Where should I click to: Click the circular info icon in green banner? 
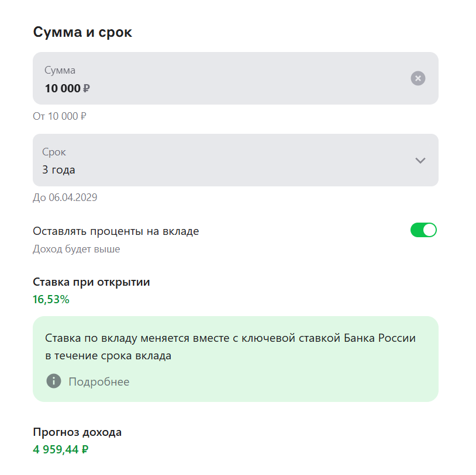pos(53,382)
